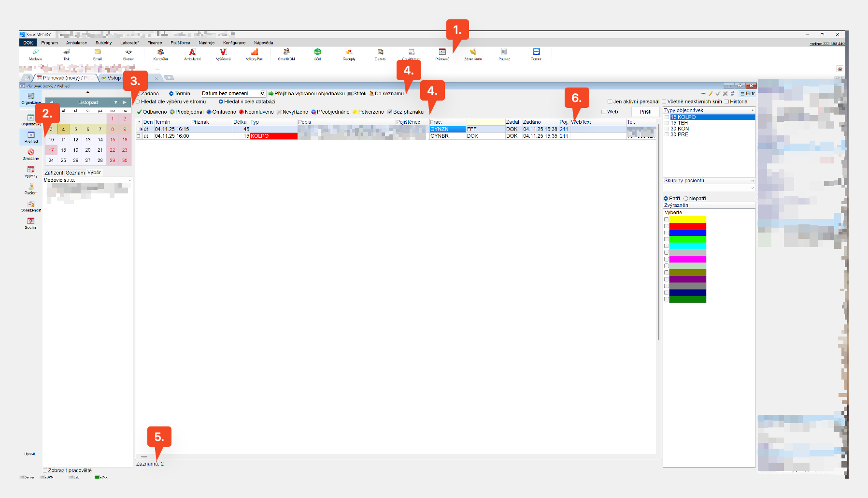Viewport: 868px width, 498px height.
Task: Open Souhrn in the planner sidebar
Action: [31, 223]
